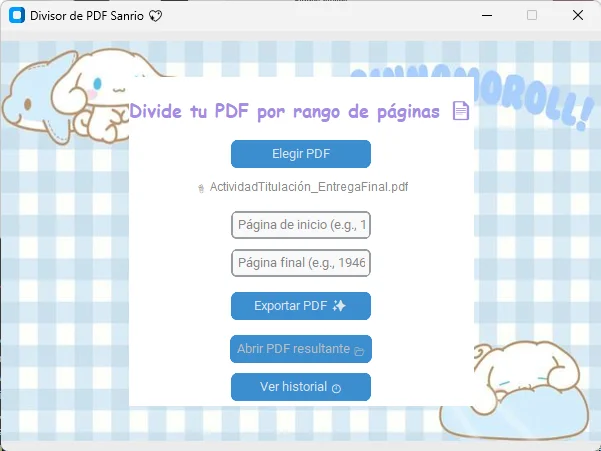Click the selected file name ActividadTitulación_EntregaFinal.pdf

pyautogui.click(x=309, y=187)
